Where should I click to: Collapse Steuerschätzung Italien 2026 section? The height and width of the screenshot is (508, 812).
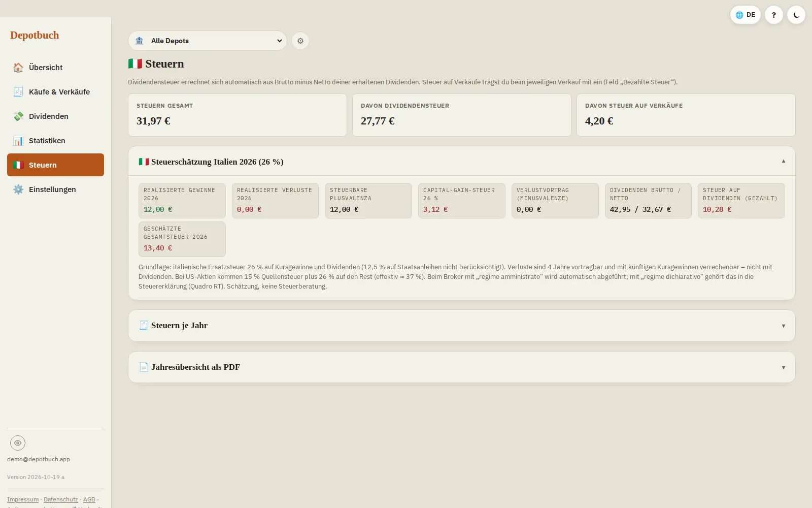461,162
